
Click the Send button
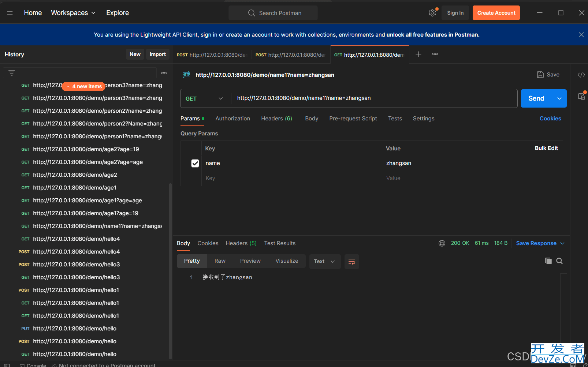[536, 98]
